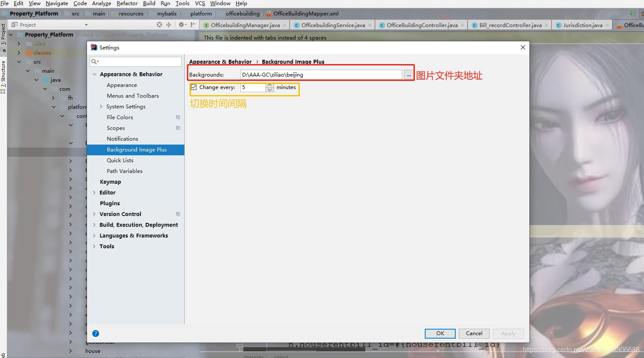The height and width of the screenshot is (358, 644).
Task: Click the search magnifier icon in Settings search
Action: pos(95,62)
